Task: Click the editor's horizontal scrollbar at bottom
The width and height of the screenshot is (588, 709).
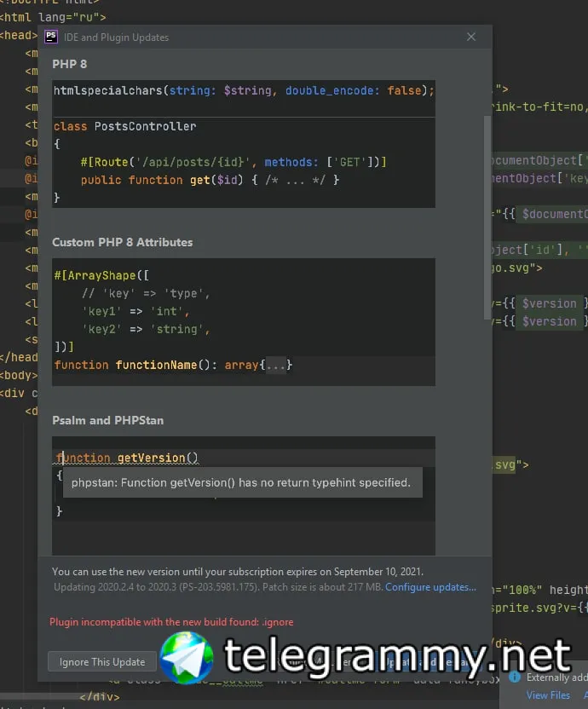Action: click(41, 696)
